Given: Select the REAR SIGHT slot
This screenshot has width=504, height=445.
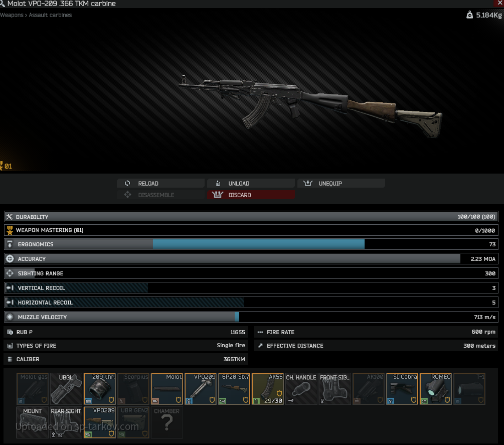Looking at the screenshot, I should [x=66, y=422].
